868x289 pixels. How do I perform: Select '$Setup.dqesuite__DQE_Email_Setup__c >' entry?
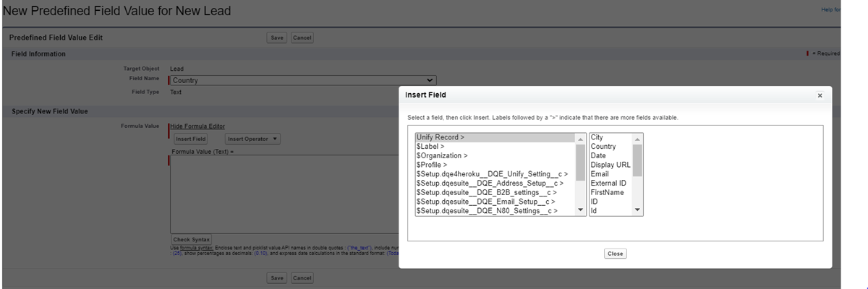click(x=495, y=202)
